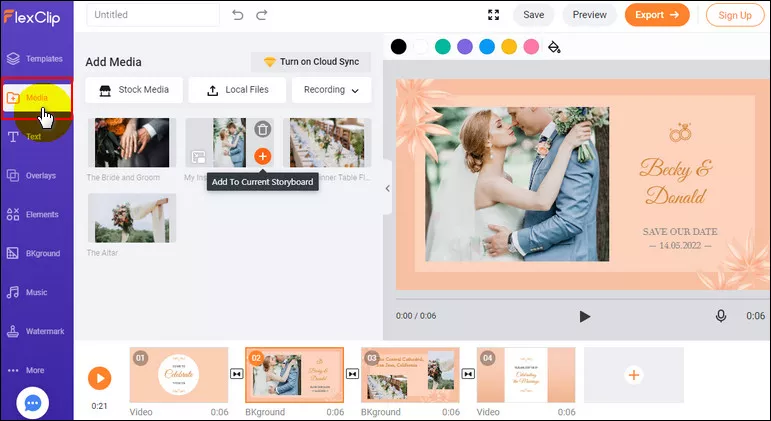Open Stock Media

tap(134, 90)
